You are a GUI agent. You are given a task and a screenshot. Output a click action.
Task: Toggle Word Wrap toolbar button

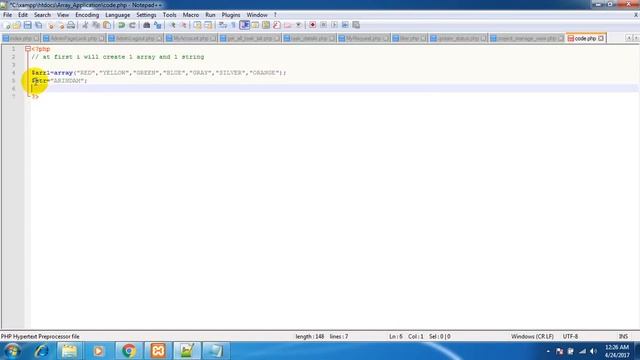pyautogui.click(x=222, y=25)
